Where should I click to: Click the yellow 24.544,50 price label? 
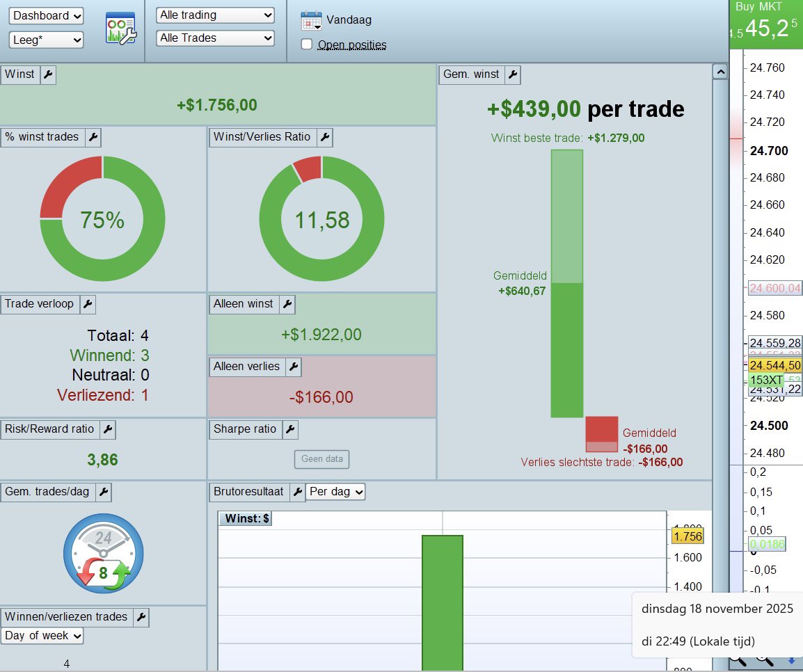pos(775,365)
